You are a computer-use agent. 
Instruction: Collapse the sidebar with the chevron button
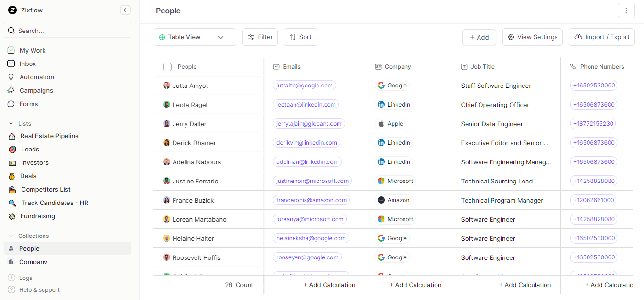pyautogui.click(x=125, y=10)
